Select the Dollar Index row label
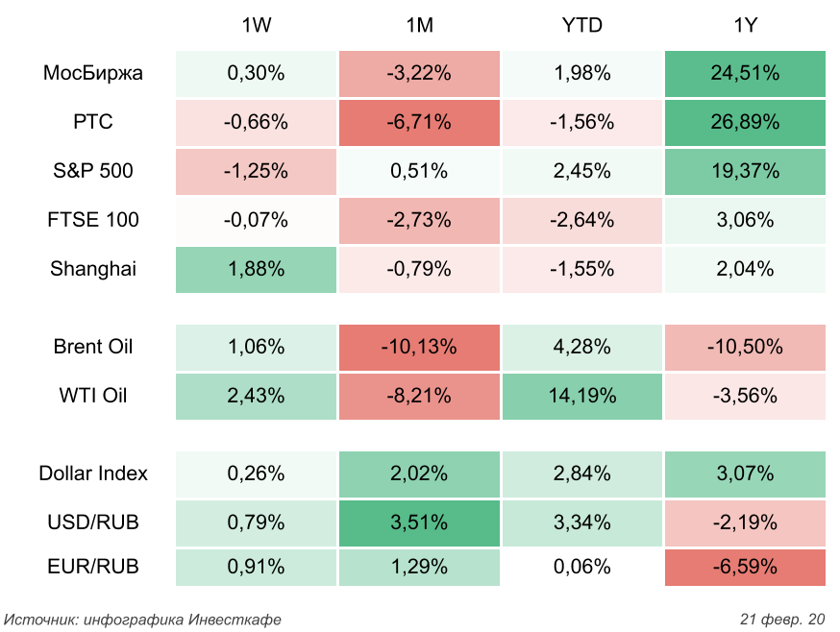This screenshot has height=632, width=840. pos(93,474)
